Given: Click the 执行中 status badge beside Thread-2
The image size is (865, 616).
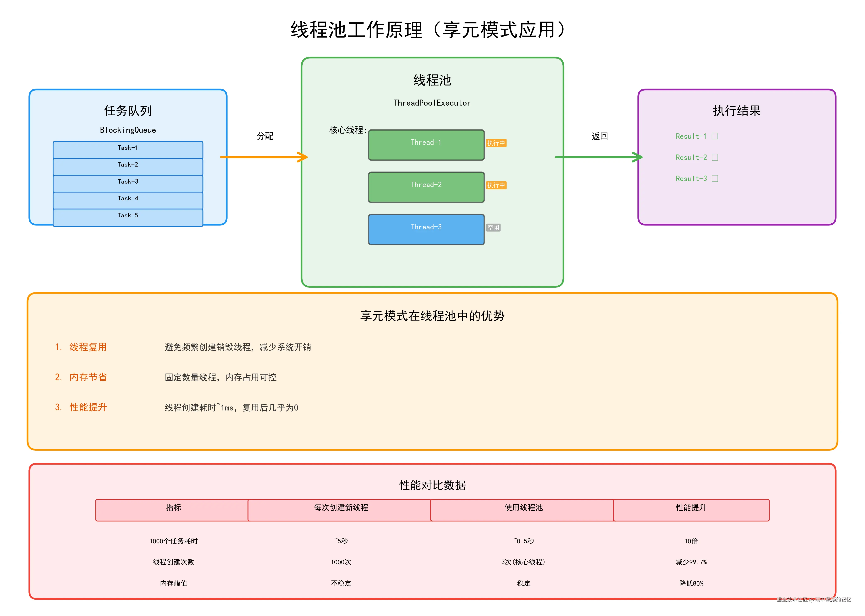Looking at the screenshot, I should tap(496, 185).
